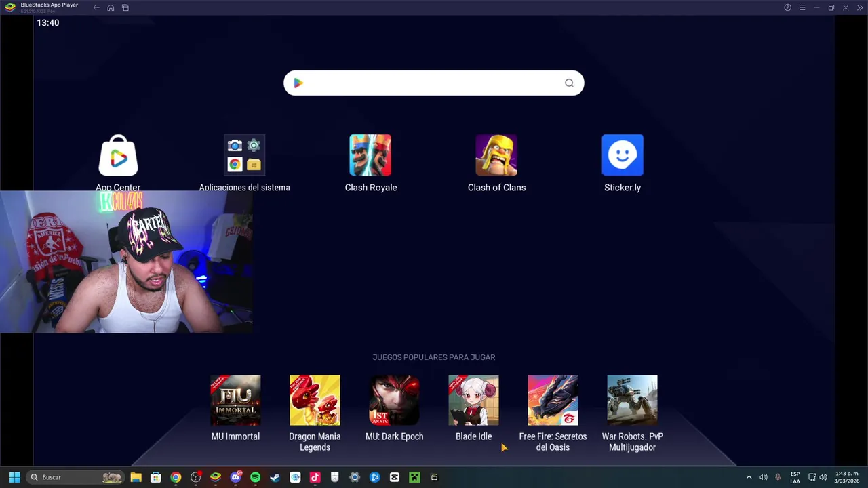Open Discord from the taskbar
The height and width of the screenshot is (488, 868).
[235, 477]
